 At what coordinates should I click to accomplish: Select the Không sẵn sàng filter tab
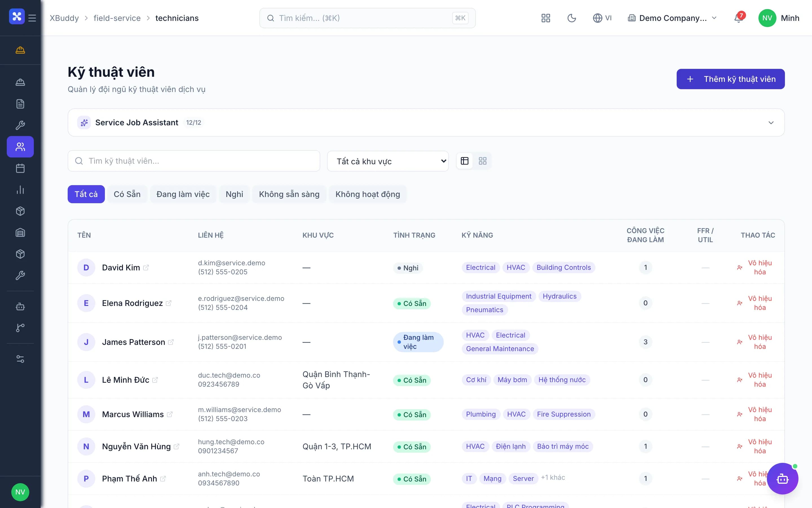coord(289,194)
